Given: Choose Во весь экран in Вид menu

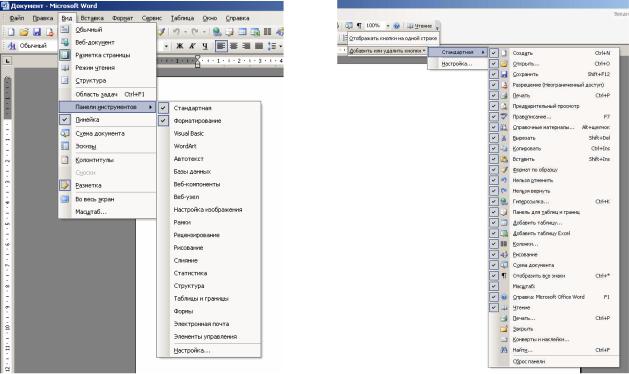Looking at the screenshot, I should (x=107, y=199).
